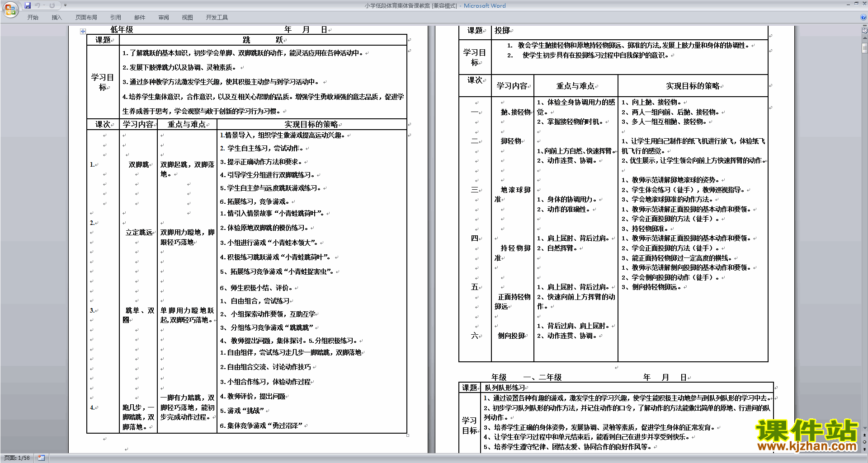Click the 投掷 title on right page
The height and width of the screenshot is (463, 868).
point(502,30)
